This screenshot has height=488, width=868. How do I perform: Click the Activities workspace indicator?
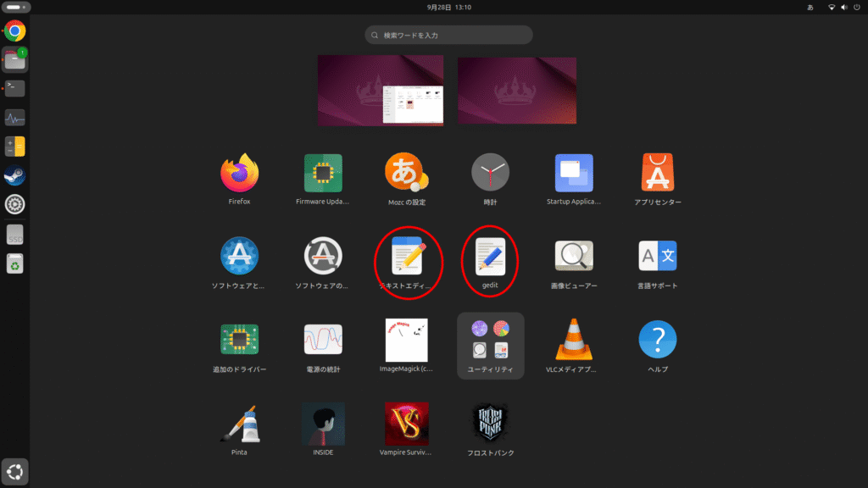16,7
